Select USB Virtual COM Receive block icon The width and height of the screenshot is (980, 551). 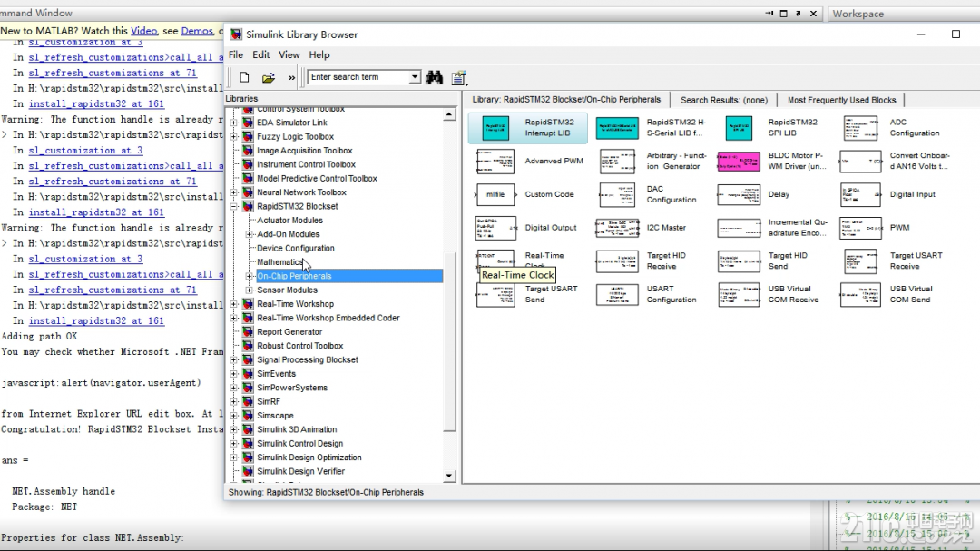pyautogui.click(x=739, y=295)
